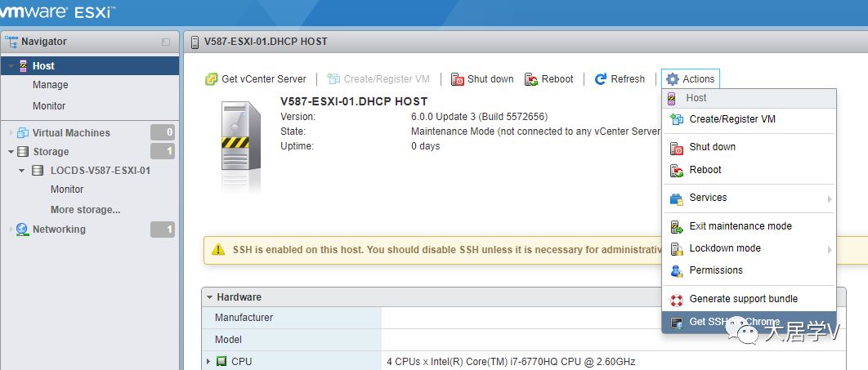This screenshot has height=370, width=868.
Task: Click the Refresh toolbar button
Action: point(620,79)
